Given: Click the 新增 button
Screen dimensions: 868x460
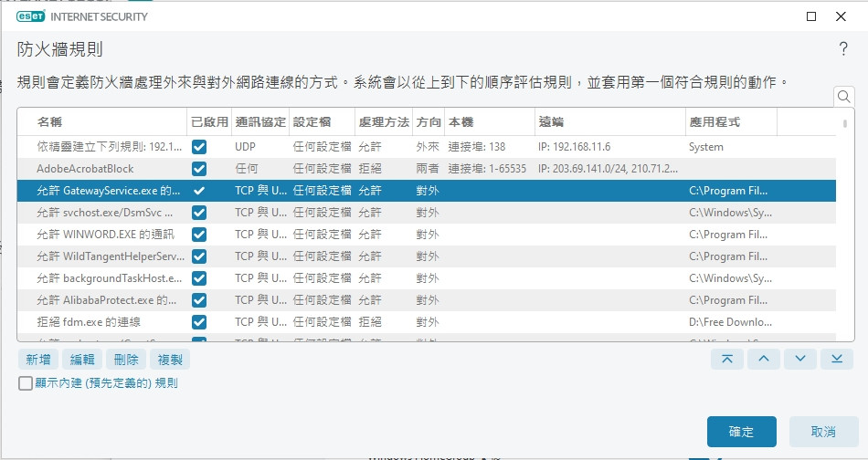Looking at the screenshot, I should coord(38,360).
